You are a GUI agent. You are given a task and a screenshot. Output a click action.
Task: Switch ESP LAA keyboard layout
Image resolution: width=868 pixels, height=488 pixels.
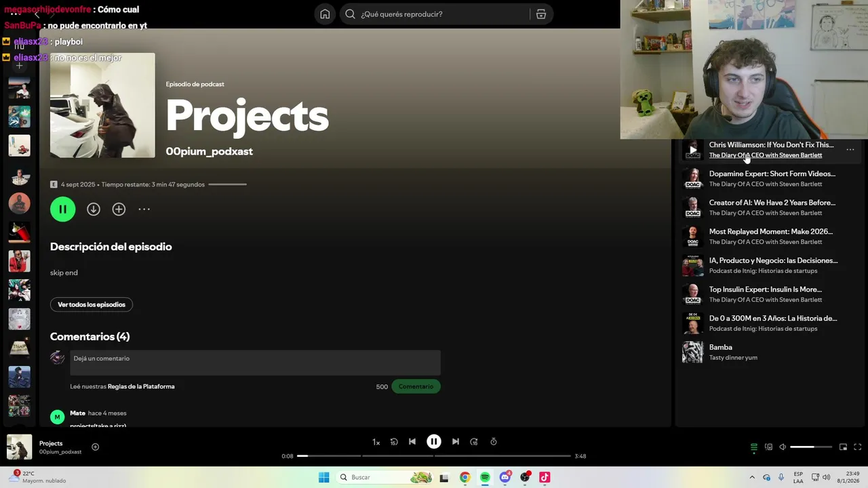point(798,478)
